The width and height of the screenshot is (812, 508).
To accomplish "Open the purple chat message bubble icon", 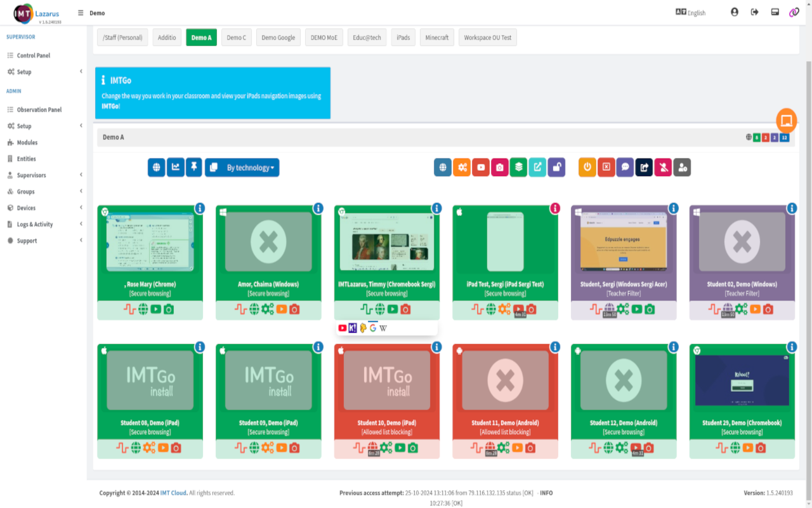I will coord(625,167).
